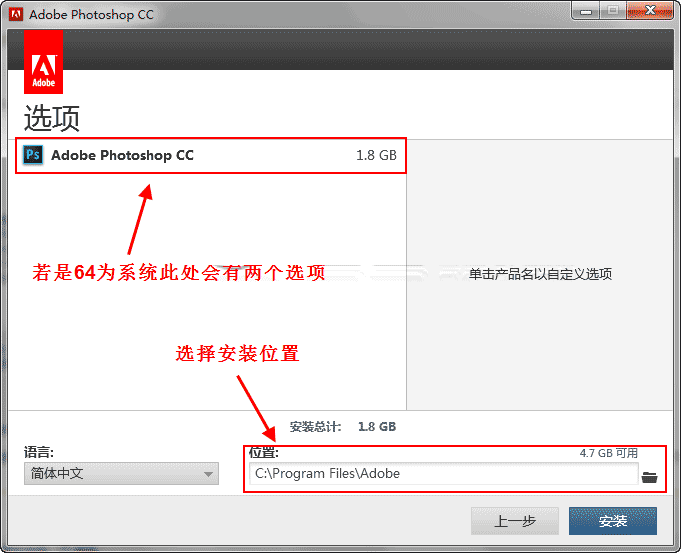Click the 安装 install button
The image size is (681, 553).
click(613, 521)
